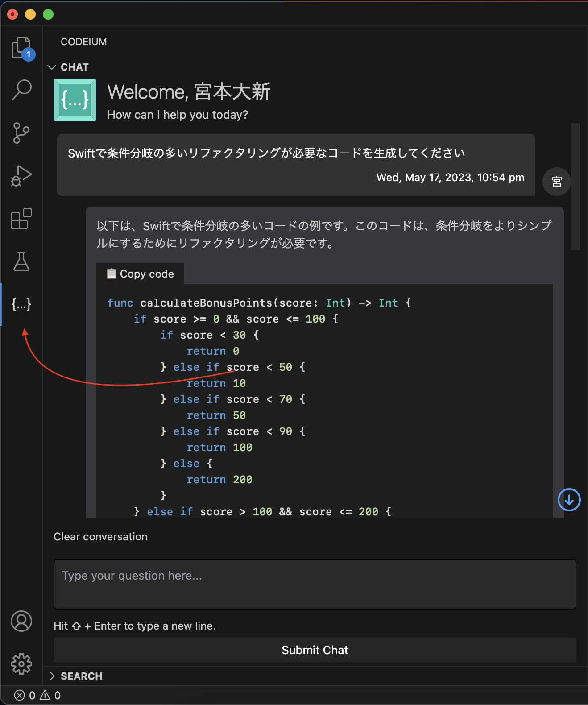The image size is (588, 705).
Task: Click the assistant's Japanese reply paragraph
Action: 324,234
